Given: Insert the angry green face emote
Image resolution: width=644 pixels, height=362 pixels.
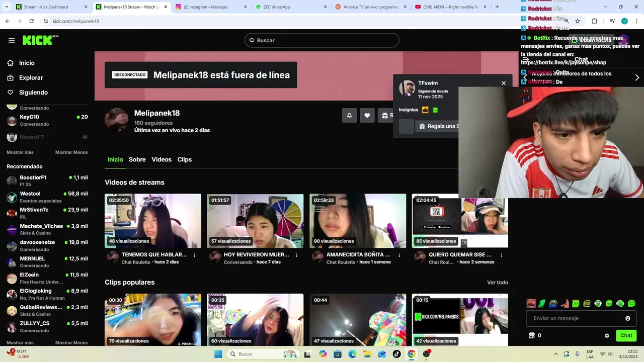Looking at the screenshot, I should 587,303.
